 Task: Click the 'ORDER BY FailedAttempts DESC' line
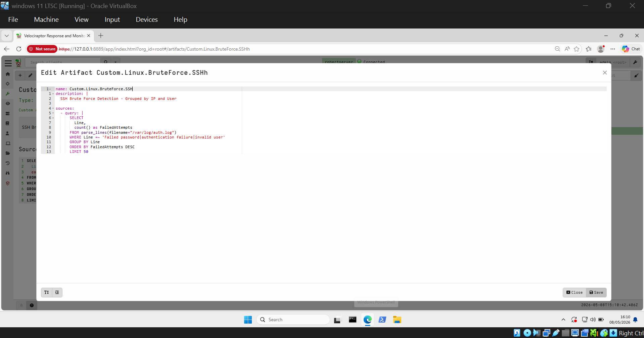pos(102,147)
